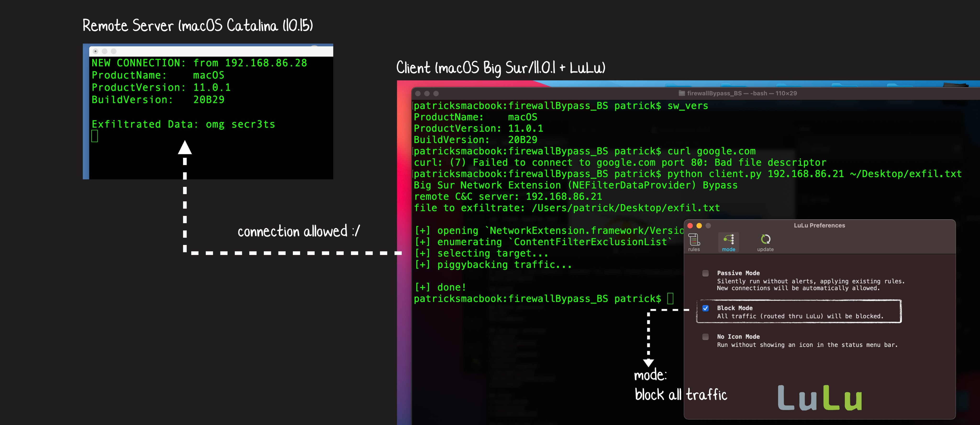The width and height of the screenshot is (980, 425).
Task: Click 'BuildVersion: 20B29' in the remote server terminal
Action: pos(158,100)
